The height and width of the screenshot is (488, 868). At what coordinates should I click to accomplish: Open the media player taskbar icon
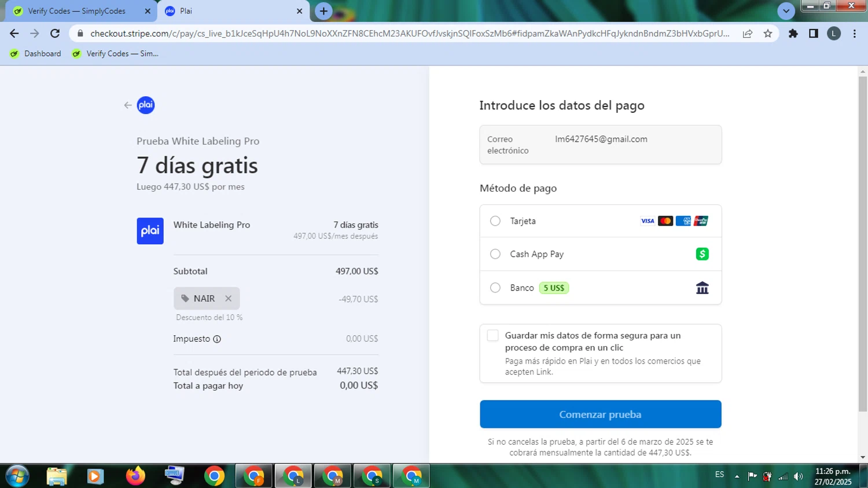(95, 476)
